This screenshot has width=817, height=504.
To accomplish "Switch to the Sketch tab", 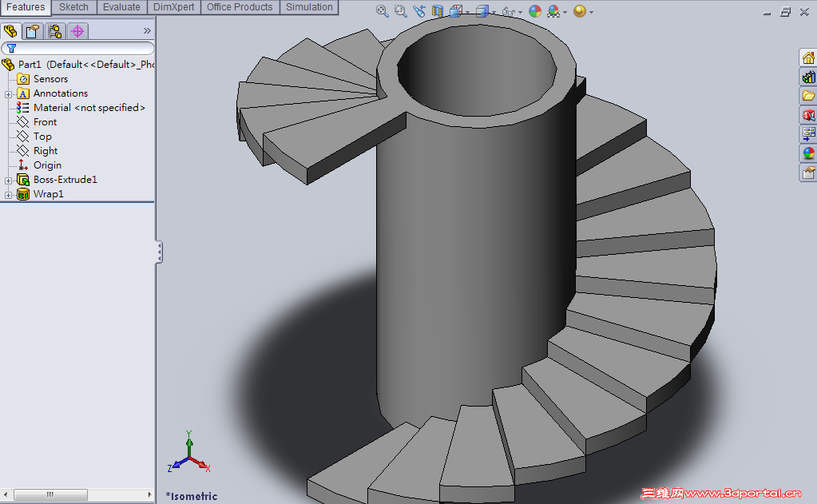I will pyautogui.click(x=74, y=7).
